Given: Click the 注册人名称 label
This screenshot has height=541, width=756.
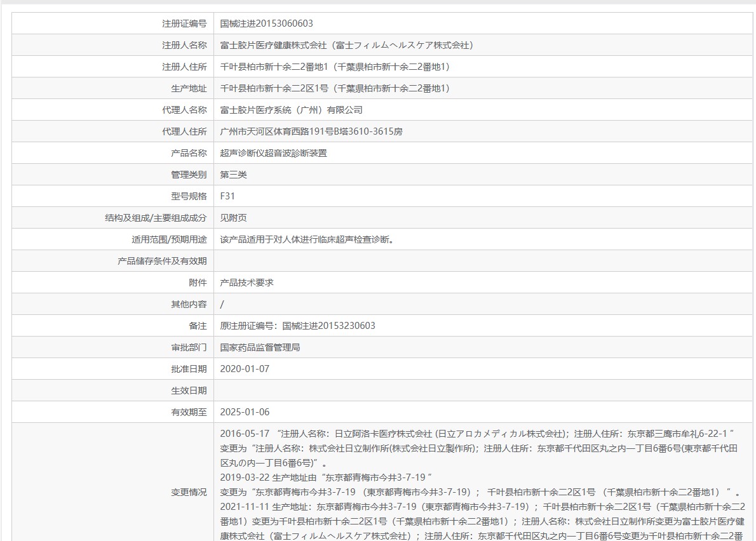Looking at the screenshot, I should [x=184, y=45].
